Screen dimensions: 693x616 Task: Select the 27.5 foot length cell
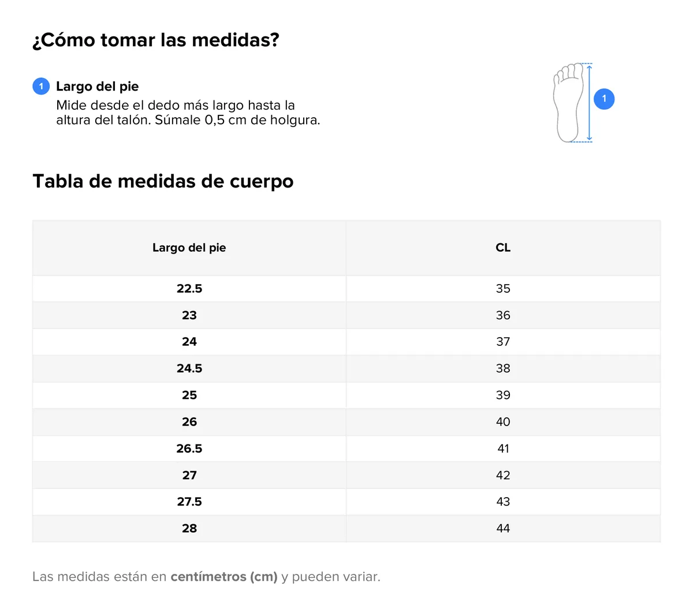click(x=189, y=502)
